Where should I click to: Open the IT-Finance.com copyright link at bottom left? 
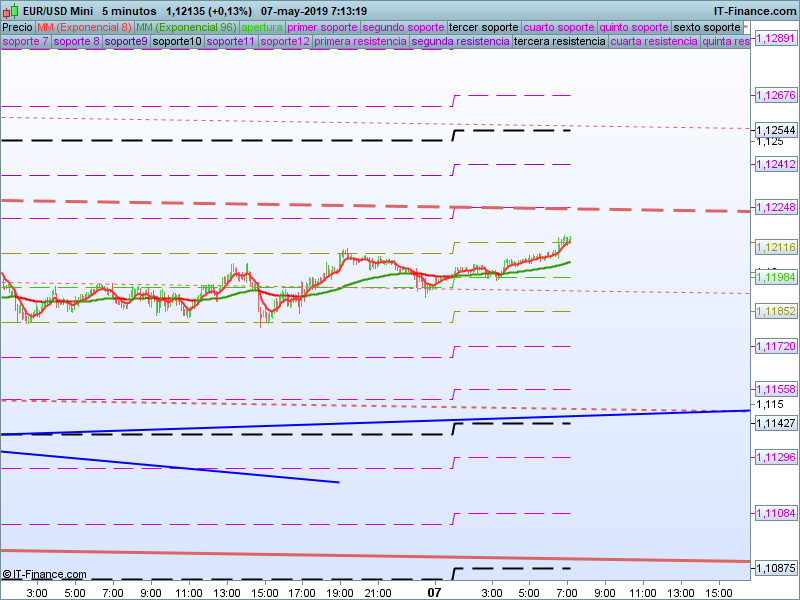pos(45,574)
